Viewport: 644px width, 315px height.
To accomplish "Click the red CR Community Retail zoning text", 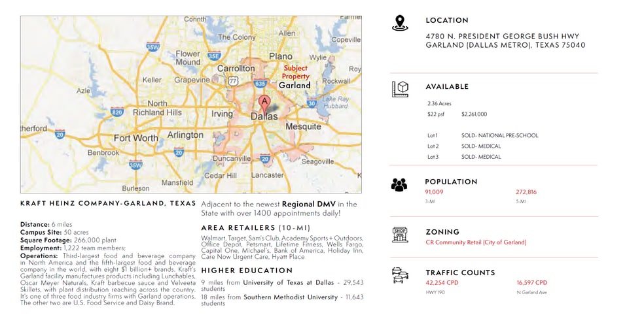I will pos(476,242).
